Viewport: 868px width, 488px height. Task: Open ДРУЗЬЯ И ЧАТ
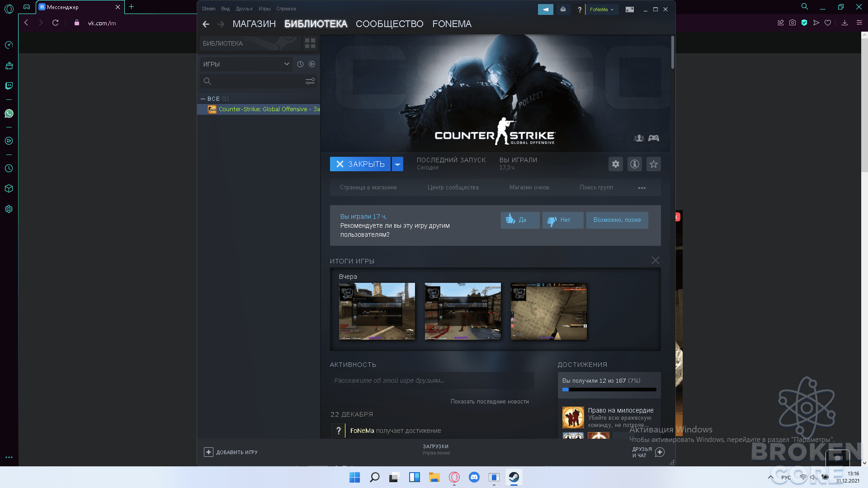[648, 452]
